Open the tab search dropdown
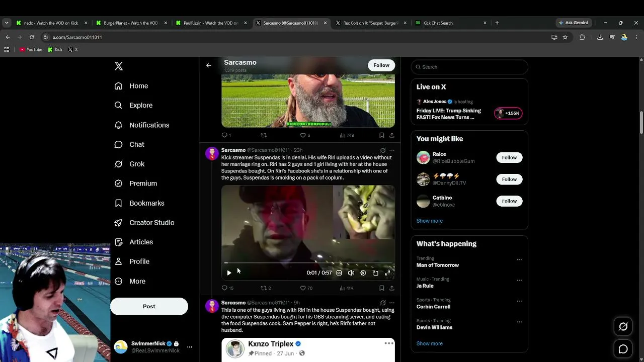 pos(7,23)
